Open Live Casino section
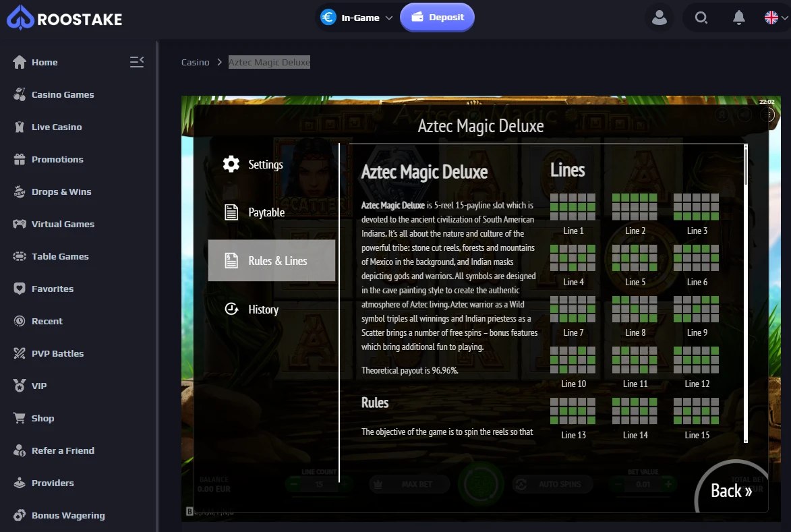The height and width of the screenshot is (532, 791). 57,127
